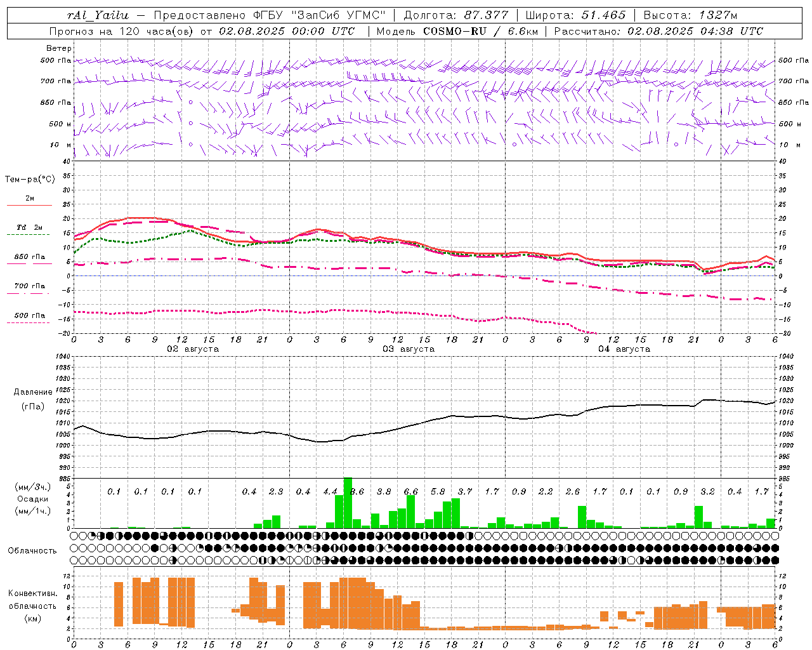Click the elevation text "Высота: 1327м"
Screen dimensions: 812x650
(690, 15)
